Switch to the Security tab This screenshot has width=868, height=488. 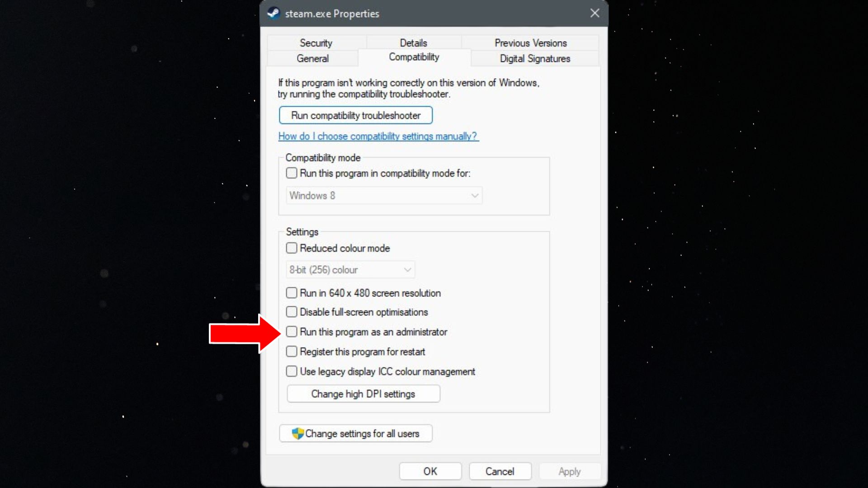tap(316, 43)
